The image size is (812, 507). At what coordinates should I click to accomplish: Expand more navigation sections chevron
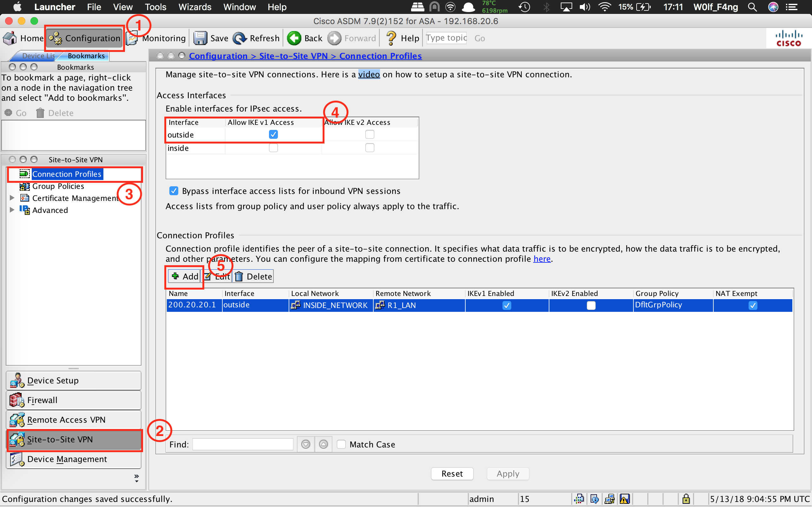tap(136, 478)
